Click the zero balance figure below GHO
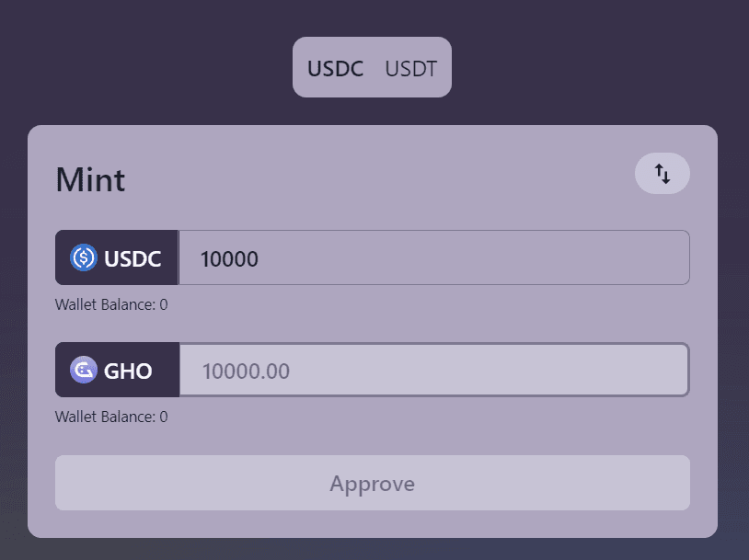This screenshot has height=560, width=749. coord(164,417)
